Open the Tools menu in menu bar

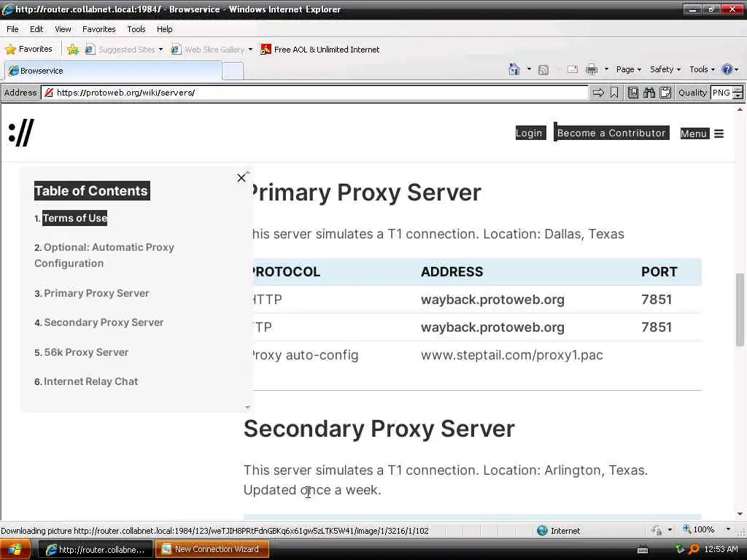pyautogui.click(x=136, y=29)
